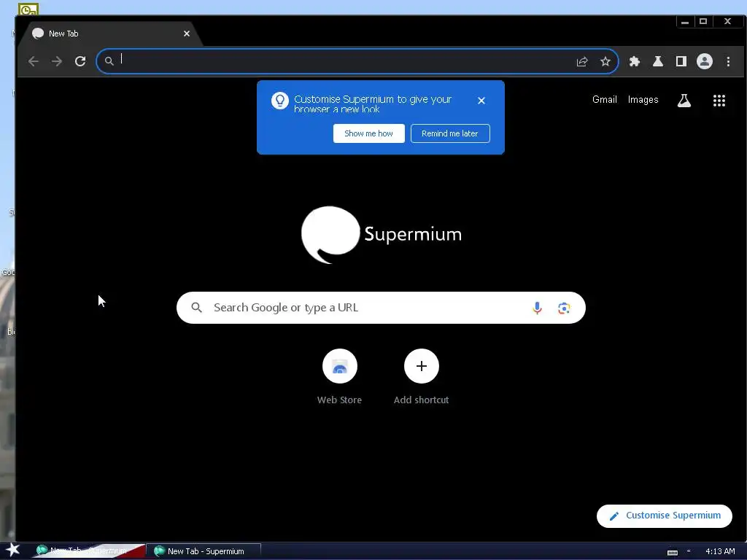Open the Search Labs flask icon on the page
This screenshot has width=747, height=560.
684,101
